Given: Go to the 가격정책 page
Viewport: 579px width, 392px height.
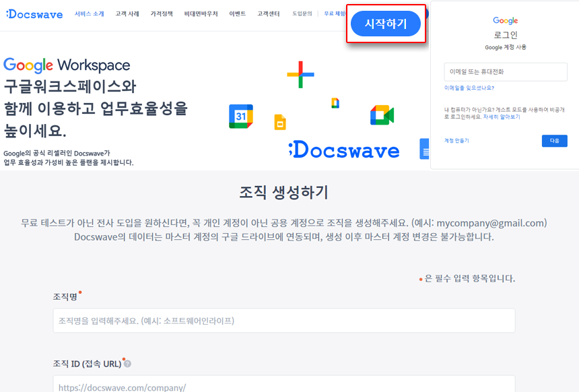Looking at the screenshot, I should click(x=162, y=13).
